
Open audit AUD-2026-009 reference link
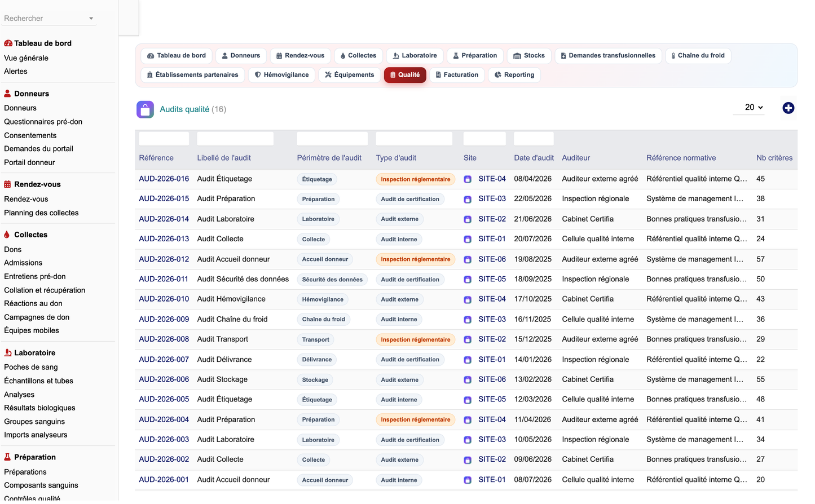(164, 319)
